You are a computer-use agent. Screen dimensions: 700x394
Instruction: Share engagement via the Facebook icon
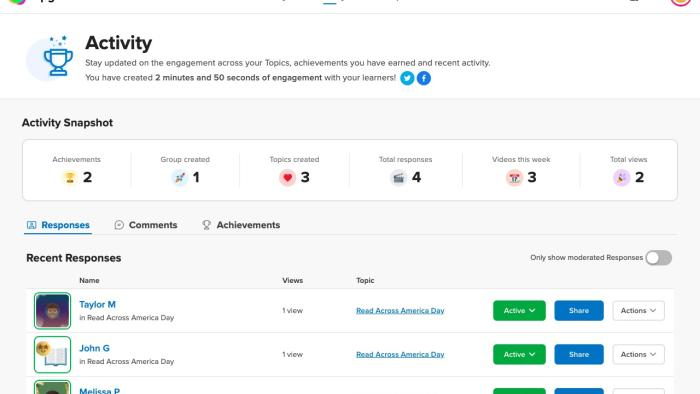pyautogui.click(x=424, y=78)
